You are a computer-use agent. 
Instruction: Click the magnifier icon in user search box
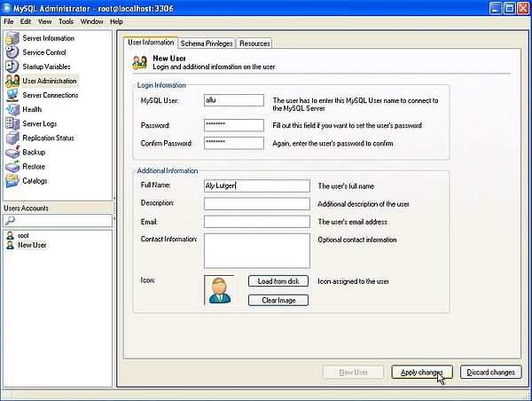pyautogui.click(x=10, y=220)
